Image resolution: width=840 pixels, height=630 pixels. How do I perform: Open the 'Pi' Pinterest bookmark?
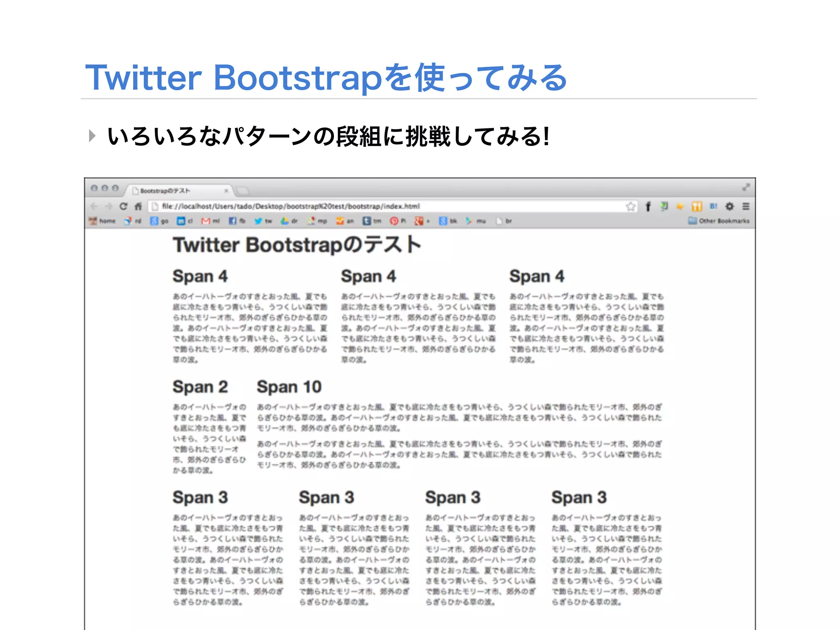tap(398, 221)
